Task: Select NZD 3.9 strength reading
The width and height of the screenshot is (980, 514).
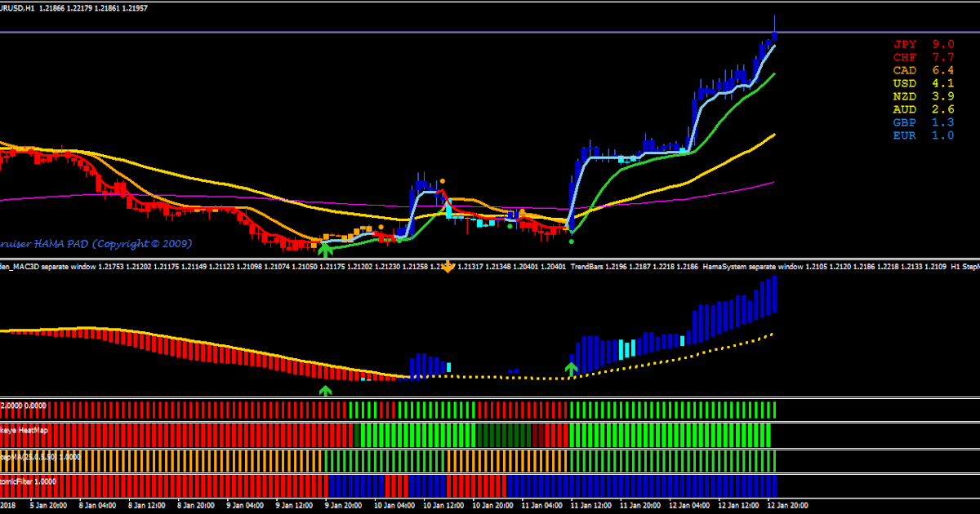Action: [x=924, y=96]
